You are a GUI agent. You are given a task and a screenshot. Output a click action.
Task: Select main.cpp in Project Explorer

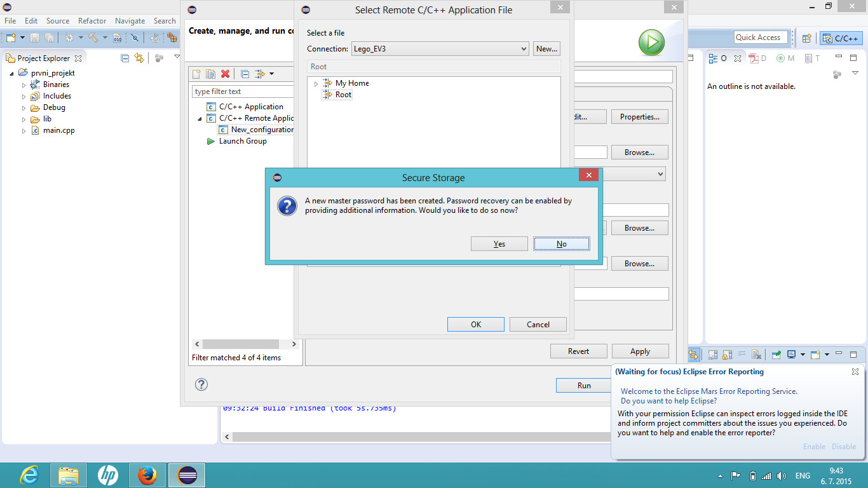pyautogui.click(x=58, y=130)
